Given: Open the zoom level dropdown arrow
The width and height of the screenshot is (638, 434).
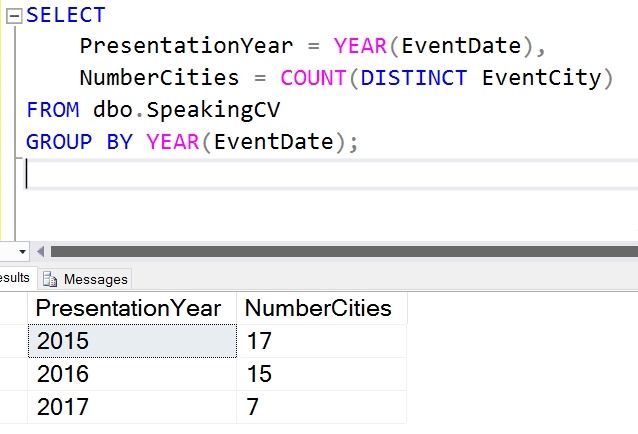Looking at the screenshot, I should pos(21,251).
